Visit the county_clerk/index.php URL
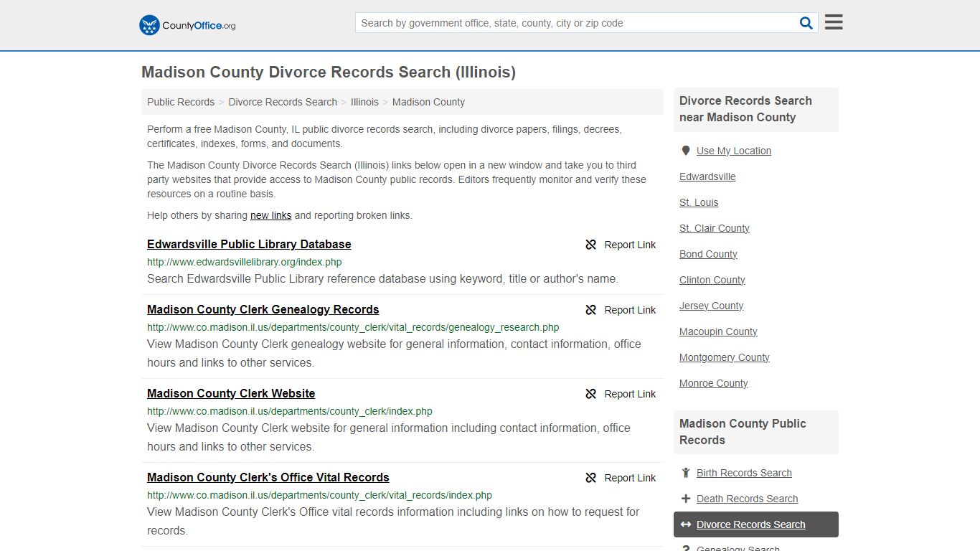The width and height of the screenshot is (980, 551). (x=290, y=411)
